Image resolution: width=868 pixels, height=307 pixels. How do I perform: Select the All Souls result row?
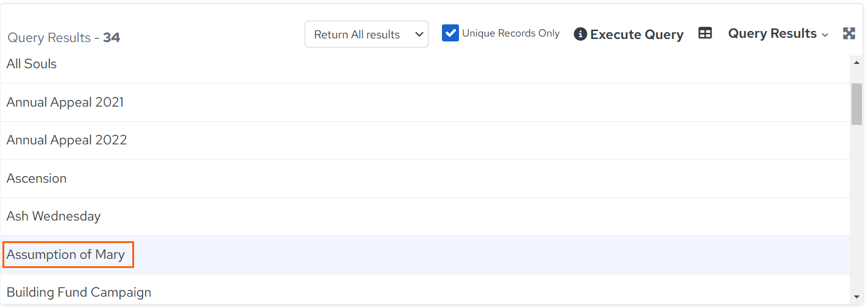(x=425, y=64)
